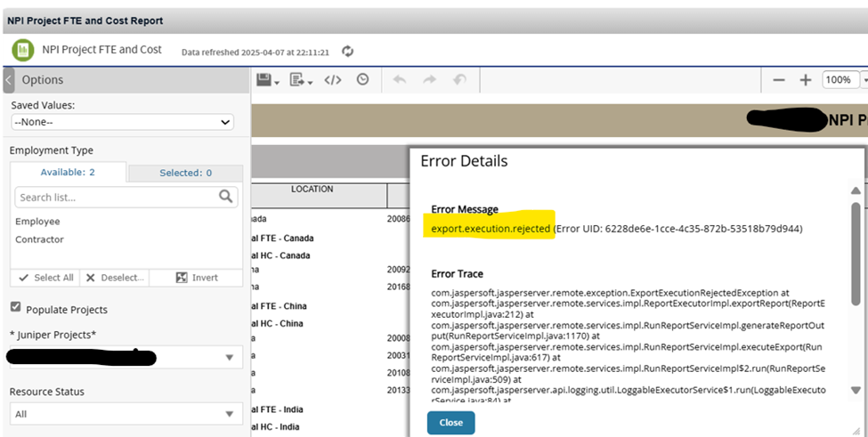This screenshot has height=437, width=868.
Task: Click the Deselect... button
Action: (115, 278)
